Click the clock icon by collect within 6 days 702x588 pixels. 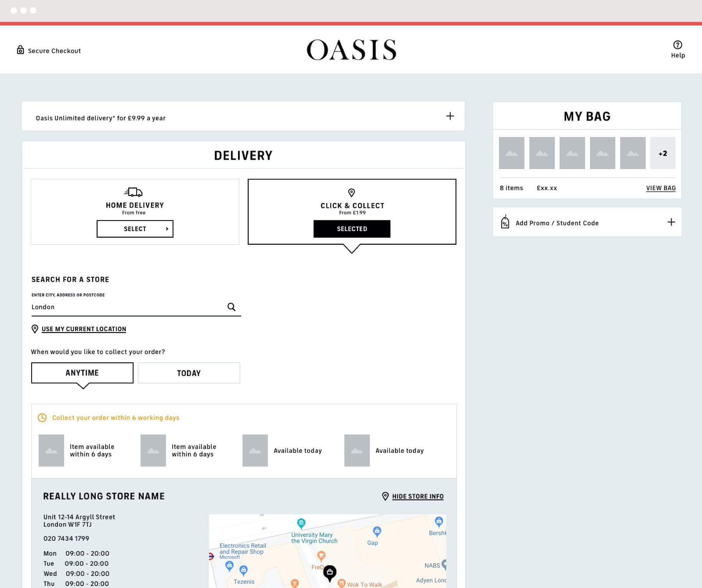42,418
